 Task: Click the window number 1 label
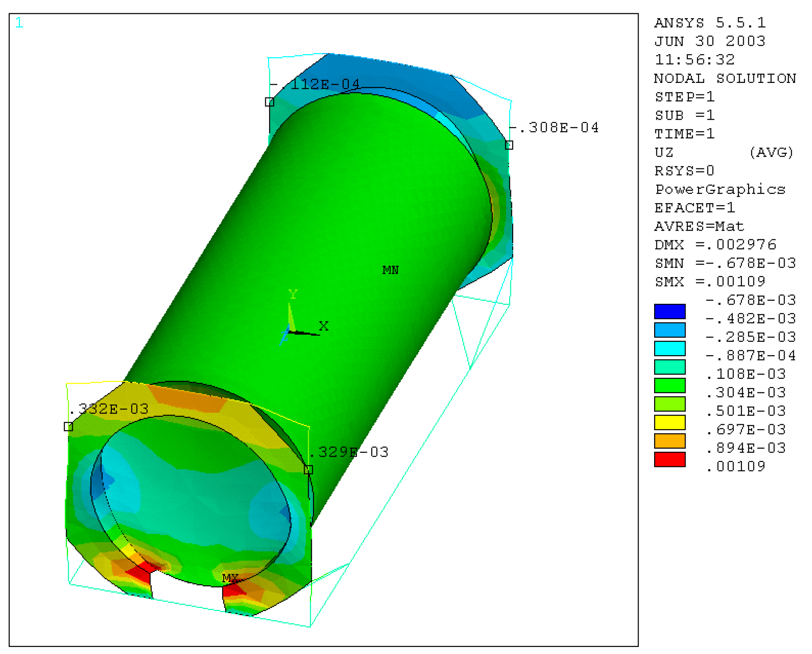tap(19, 23)
